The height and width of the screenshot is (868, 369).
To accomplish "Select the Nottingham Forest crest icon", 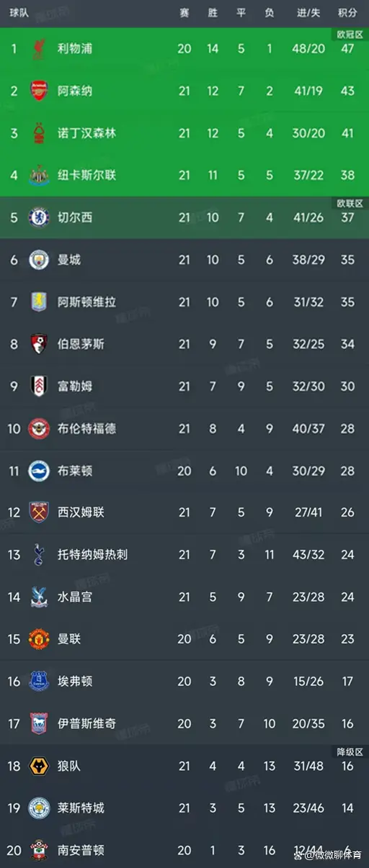I will tap(38, 133).
